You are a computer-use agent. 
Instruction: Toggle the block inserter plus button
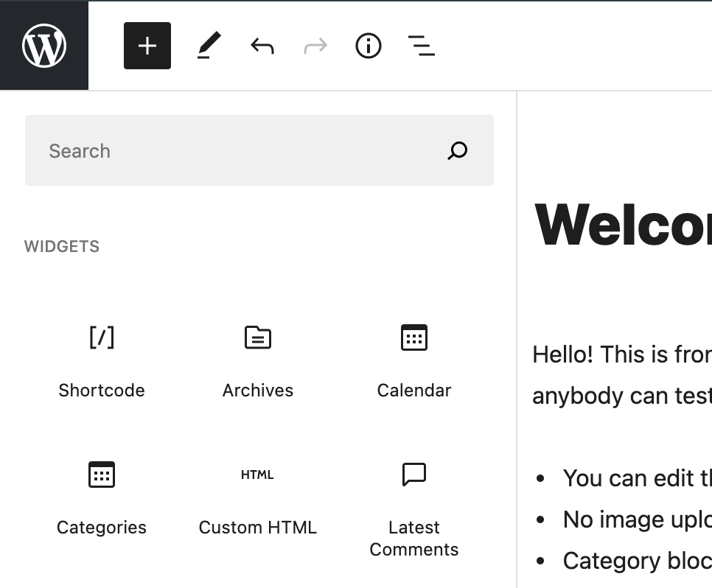147,46
